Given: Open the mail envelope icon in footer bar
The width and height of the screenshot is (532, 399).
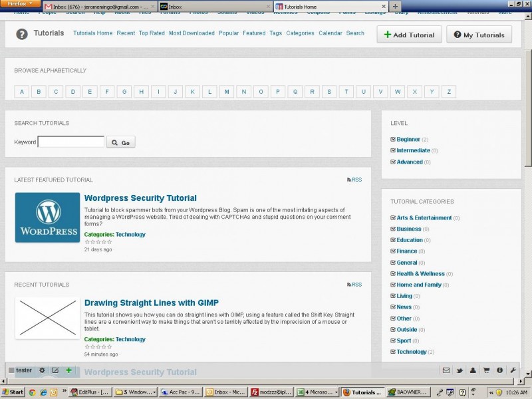Looking at the screenshot, I should click(446, 370).
